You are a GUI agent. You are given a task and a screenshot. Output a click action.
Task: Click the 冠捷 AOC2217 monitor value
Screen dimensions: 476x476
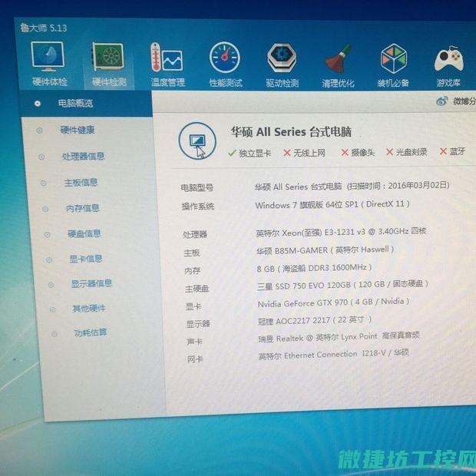pyautogui.click(x=315, y=320)
